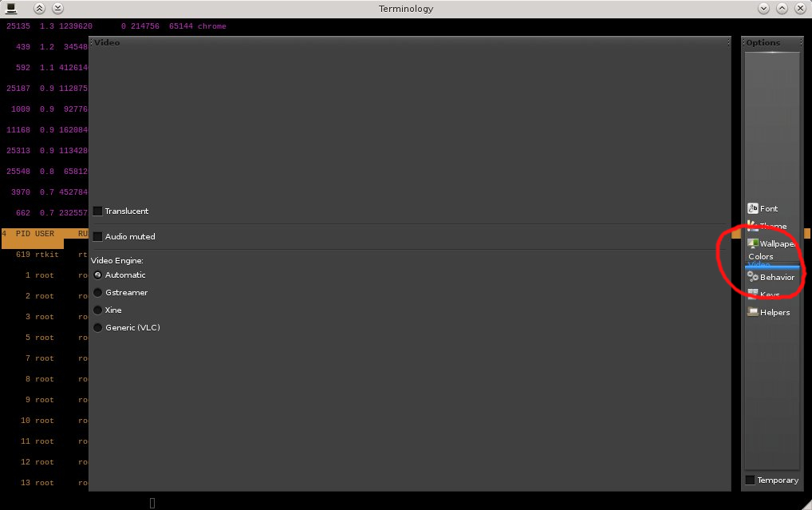Click the double up-arrow title bar button
812x510 pixels.
pyautogui.click(x=39, y=8)
